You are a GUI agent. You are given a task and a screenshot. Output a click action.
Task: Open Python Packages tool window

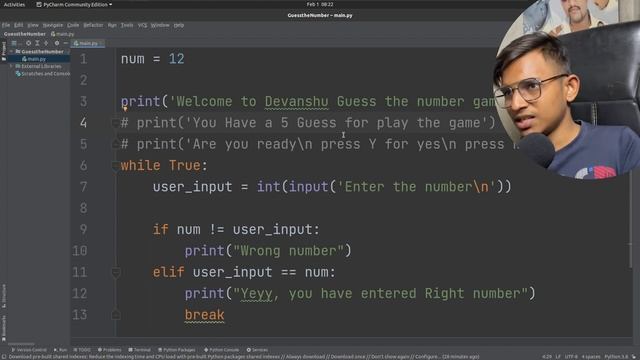tap(177, 350)
